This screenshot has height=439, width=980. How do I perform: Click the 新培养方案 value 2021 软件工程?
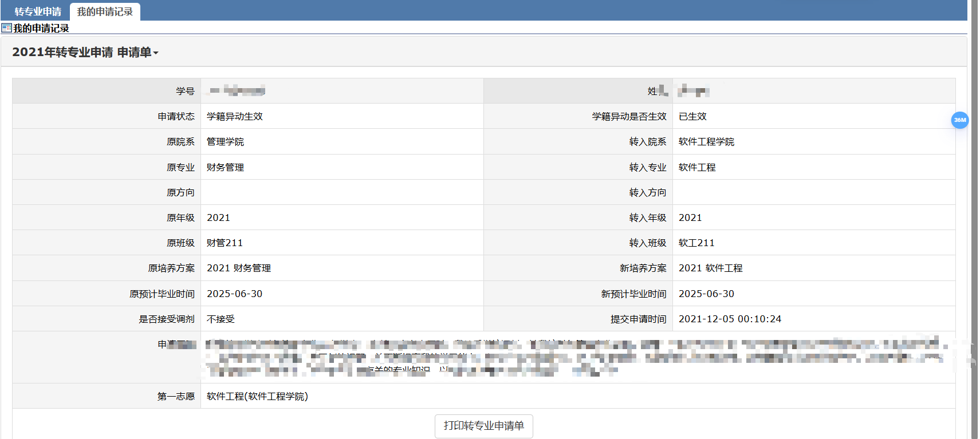[710, 268]
